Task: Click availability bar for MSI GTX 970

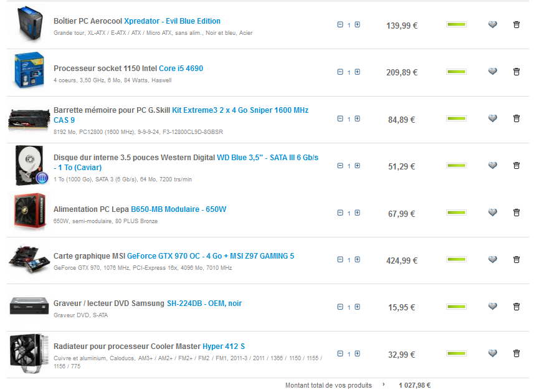Action: point(456,259)
